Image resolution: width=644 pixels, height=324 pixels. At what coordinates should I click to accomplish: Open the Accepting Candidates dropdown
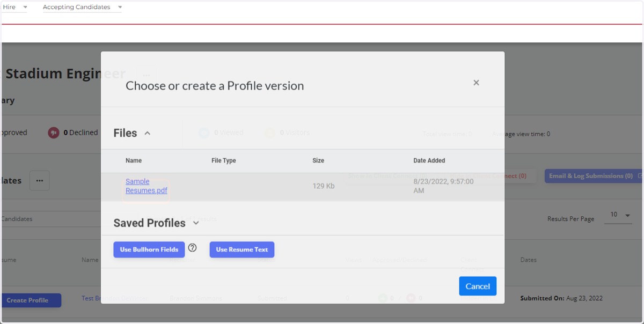[x=82, y=7]
